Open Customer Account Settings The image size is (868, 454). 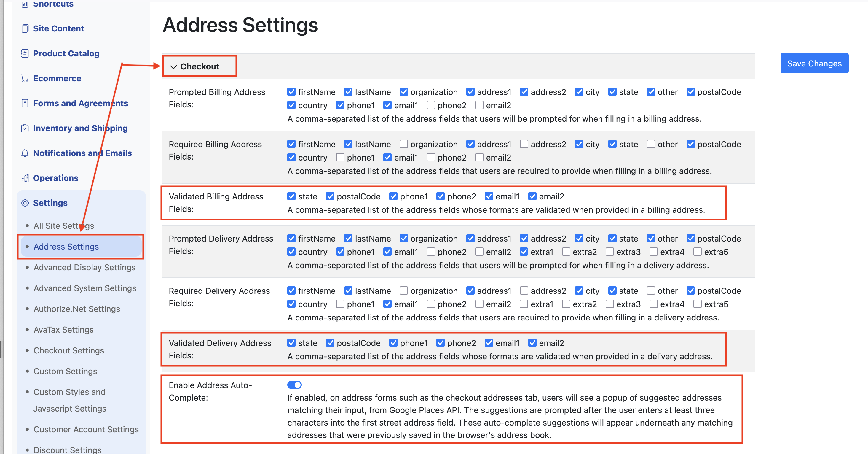86,430
